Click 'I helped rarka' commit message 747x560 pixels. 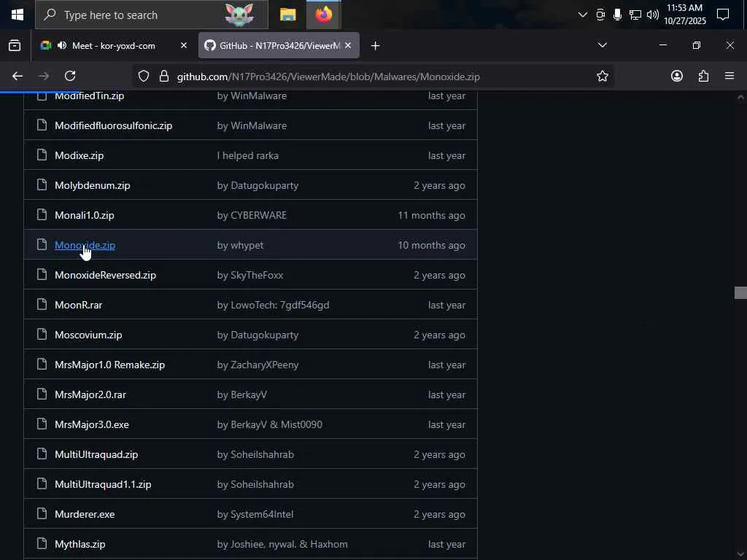tap(248, 156)
